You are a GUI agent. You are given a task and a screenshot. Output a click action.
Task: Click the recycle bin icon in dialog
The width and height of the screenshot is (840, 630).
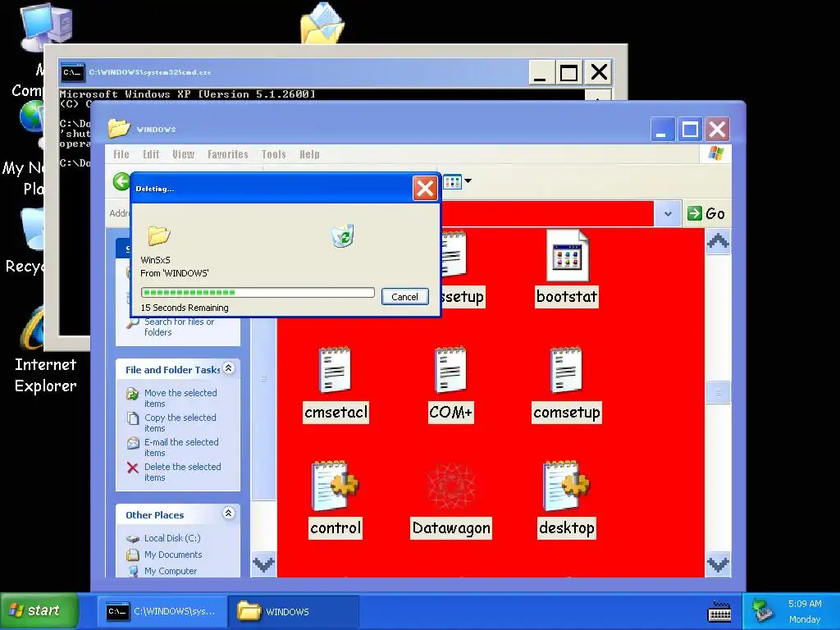click(x=343, y=235)
